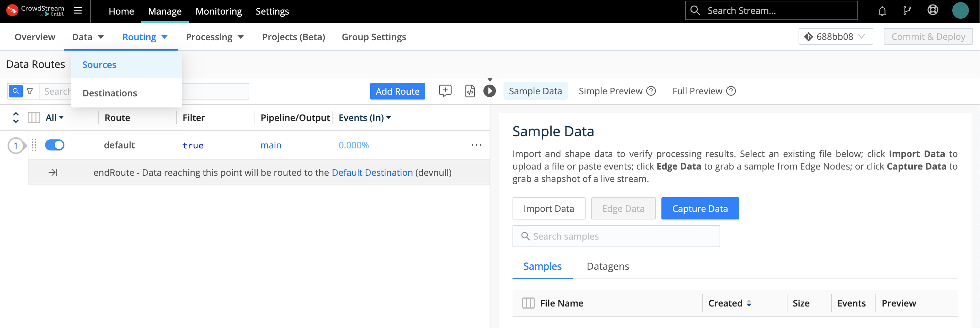Image resolution: width=980 pixels, height=328 pixels.
Task: Open the routes JSON code-file icon
Action: pos(470,91)
